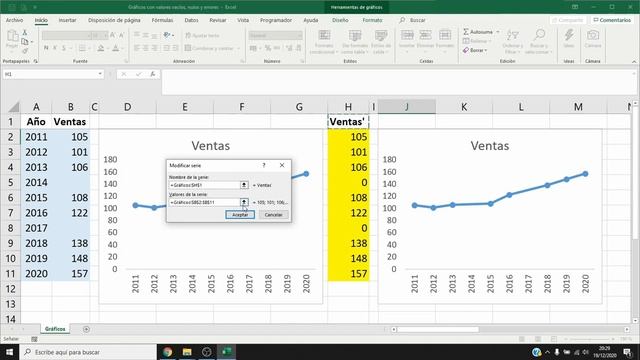
Task: Click the insert function fx icon
Action: coord(153,74)
